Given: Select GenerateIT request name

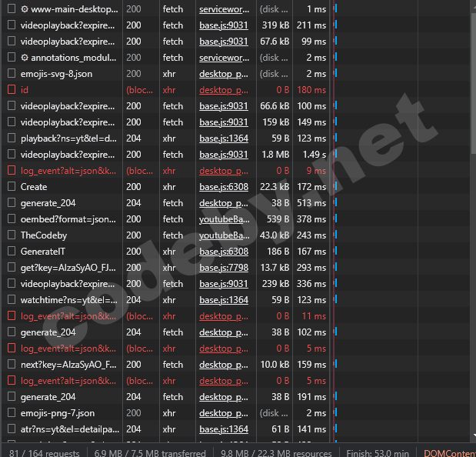Looking at the screenshot, I should coord(43,252).
